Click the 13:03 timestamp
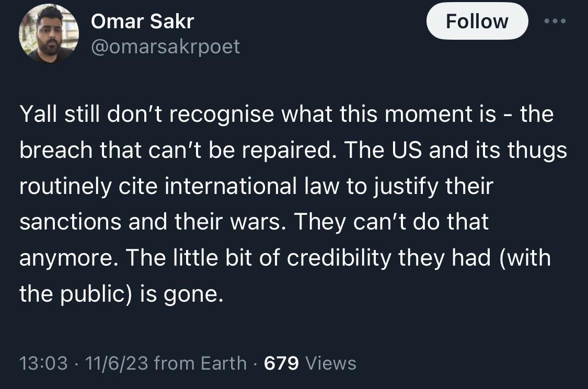 (43, 363)
